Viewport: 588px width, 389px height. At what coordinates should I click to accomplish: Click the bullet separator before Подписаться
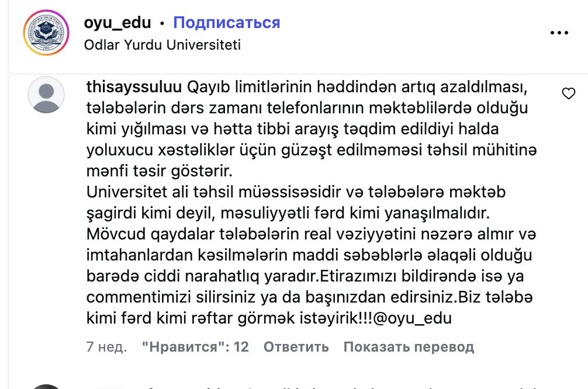(162, 23)
